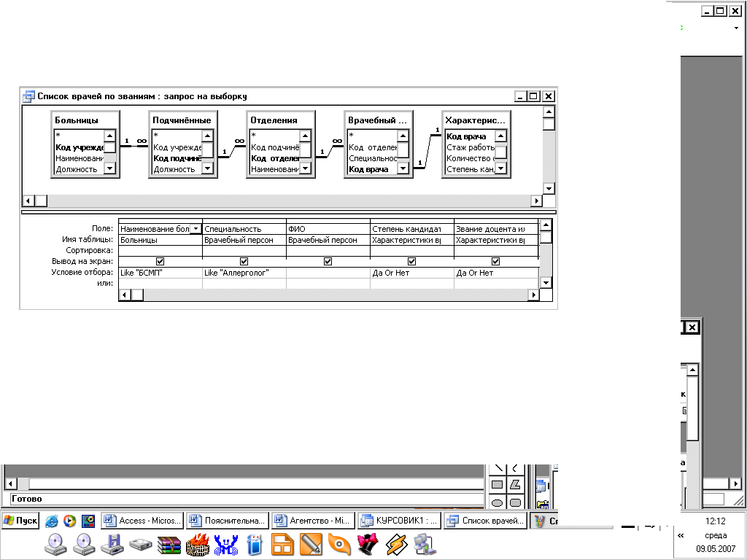Open the burning firewall icon
This screenshot has height=560, width=747.
click(x=198, y=545)
